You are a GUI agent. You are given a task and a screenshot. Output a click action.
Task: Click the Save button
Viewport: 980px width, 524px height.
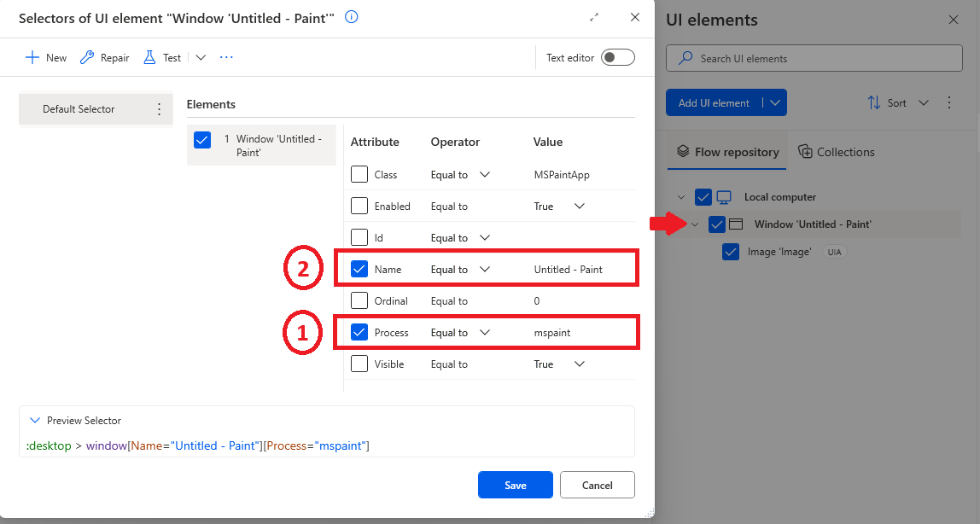point(515,484)
